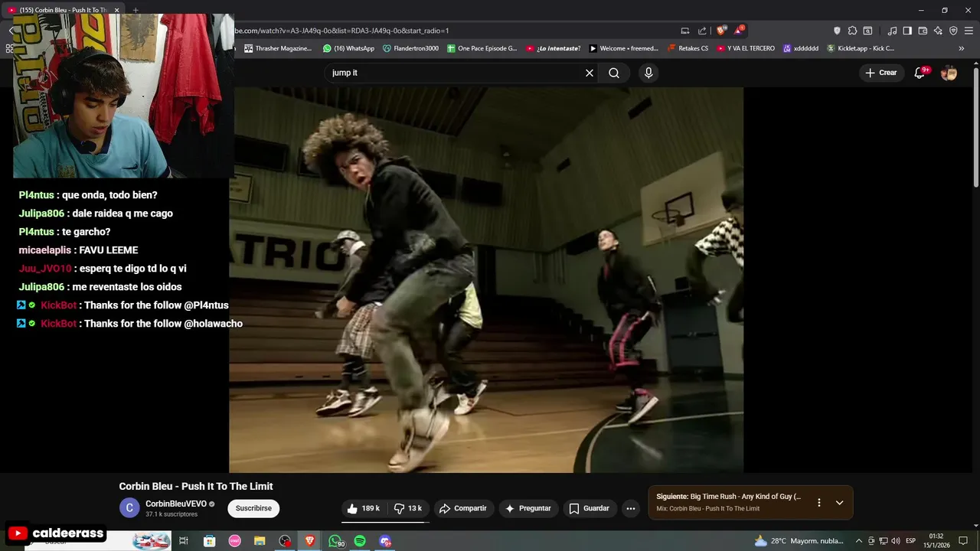Open Y VA EL TERCERO bookmark
Viewport: 980px width, 551px height.
[x=746, y=48]
